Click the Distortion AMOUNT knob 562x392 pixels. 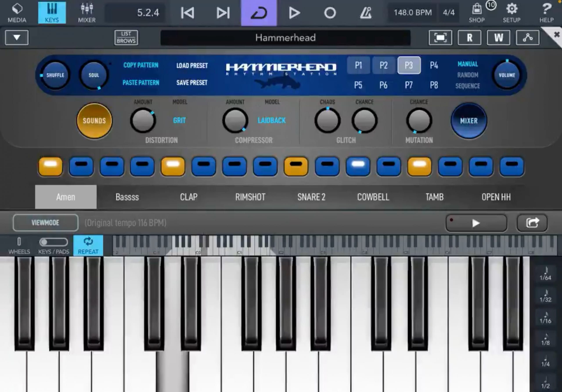[x=143, y=121]
